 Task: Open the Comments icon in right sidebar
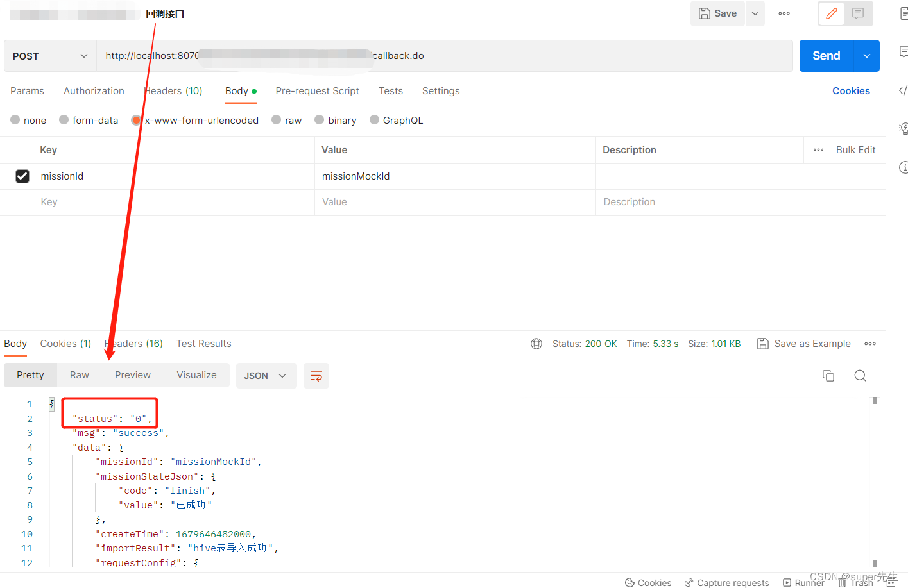(x=904, y=52)
